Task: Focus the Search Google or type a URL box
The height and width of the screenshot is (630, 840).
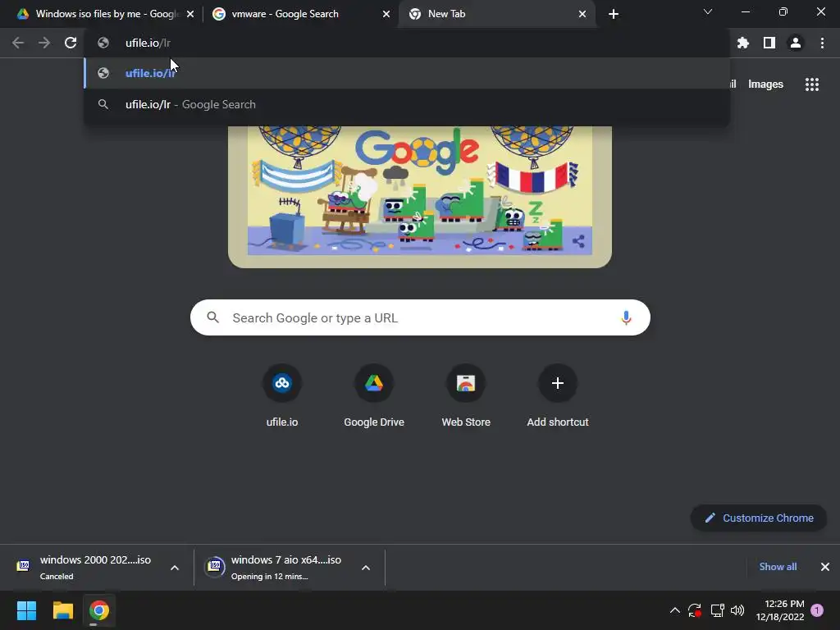Action: (420, 317)
